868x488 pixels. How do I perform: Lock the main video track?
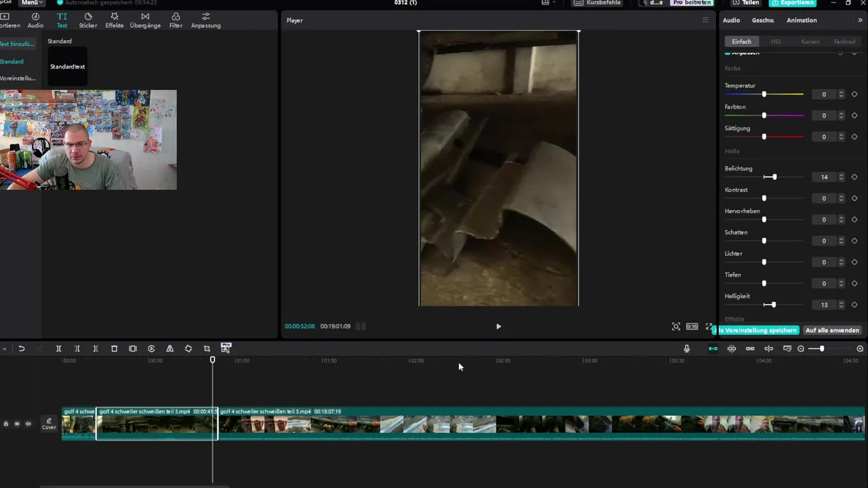click(6, 424)
